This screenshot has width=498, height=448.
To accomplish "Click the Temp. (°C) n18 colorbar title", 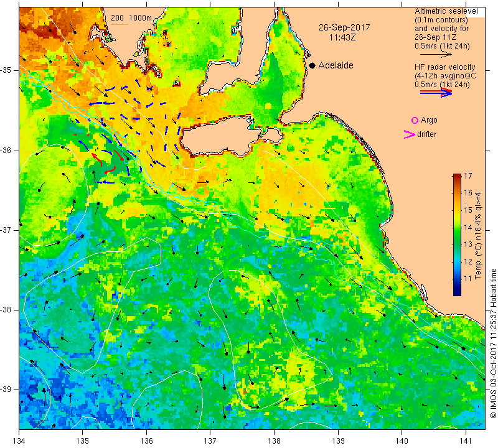I will 478,235.
